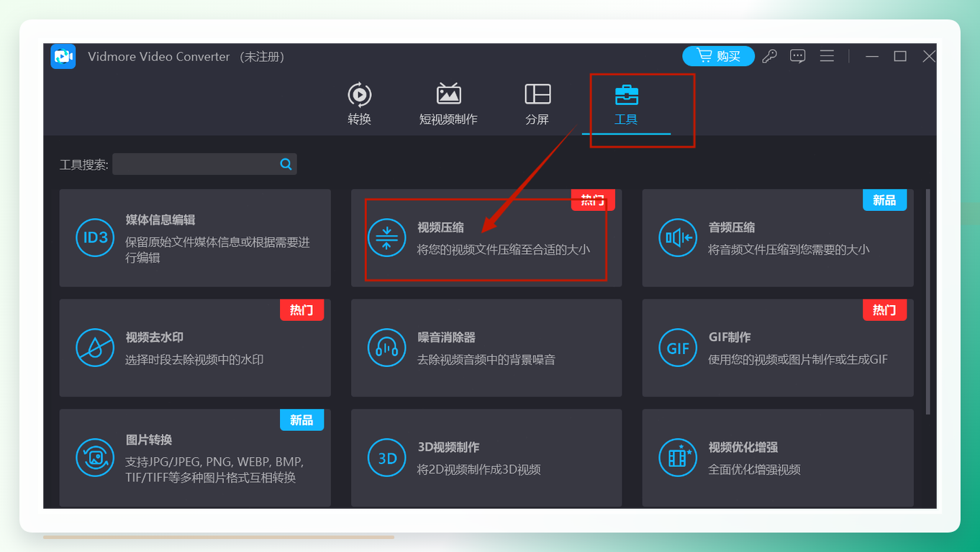Click the Vidmore Video Converter title text

(159, 56)
